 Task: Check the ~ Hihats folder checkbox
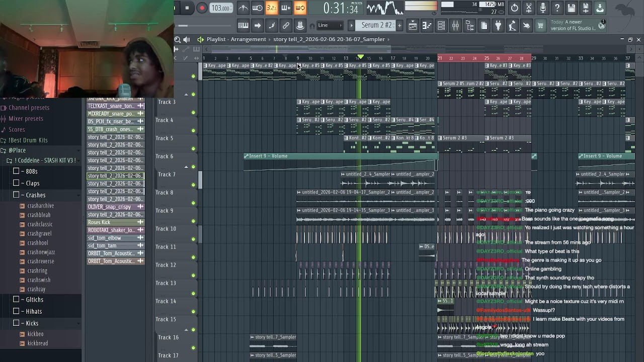(x=16, y=311)
